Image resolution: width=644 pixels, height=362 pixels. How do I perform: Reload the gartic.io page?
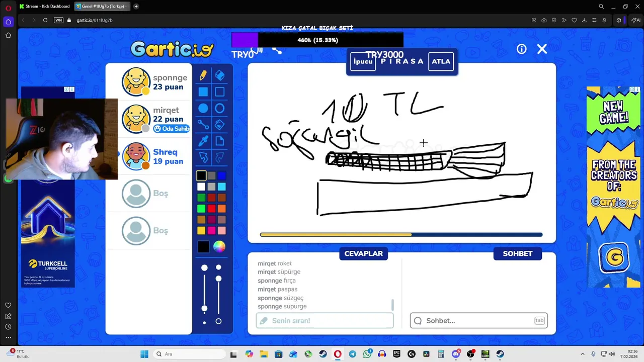pyautogui.click(x=45, y=20)
